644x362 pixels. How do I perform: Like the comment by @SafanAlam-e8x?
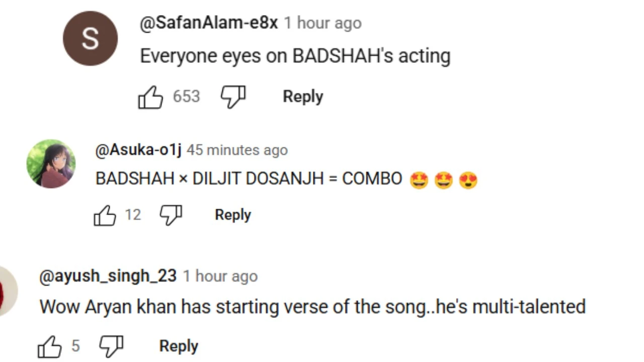pos(150,97)
